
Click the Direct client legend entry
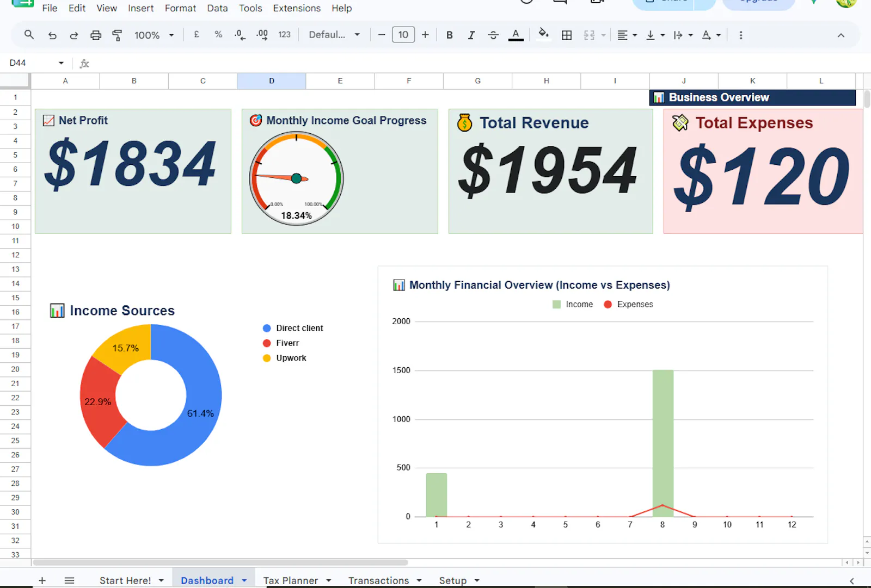point(293,328)
